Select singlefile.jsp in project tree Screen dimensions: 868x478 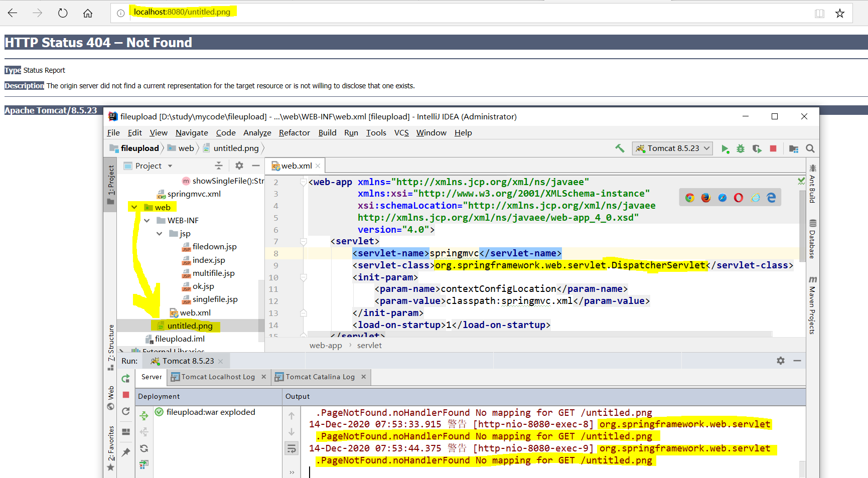(215, 299)
